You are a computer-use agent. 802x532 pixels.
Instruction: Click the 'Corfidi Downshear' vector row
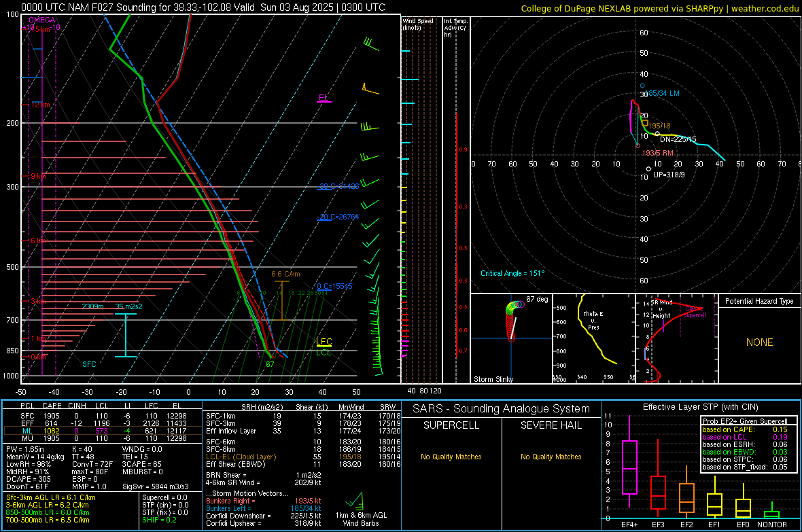tap(264, 516)
